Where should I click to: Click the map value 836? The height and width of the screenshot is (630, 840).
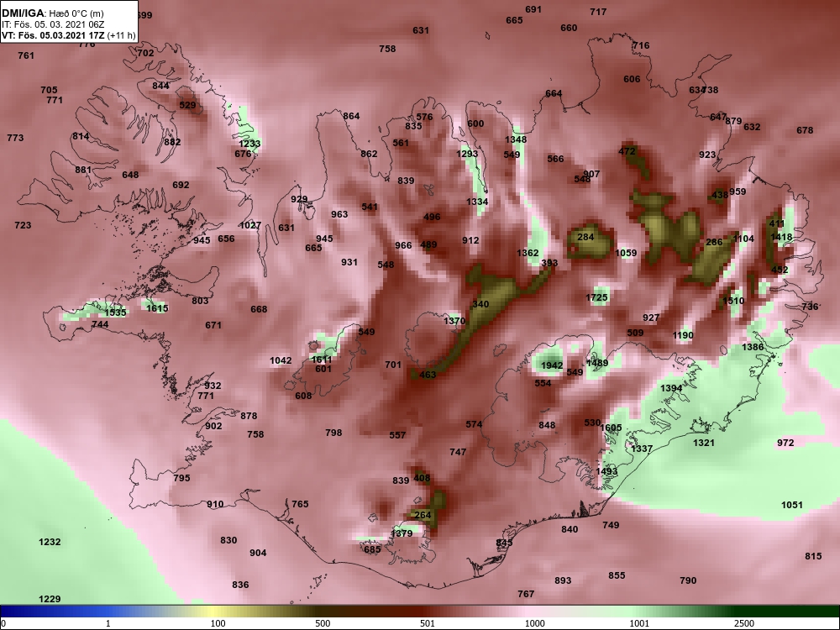tap(240, 585)
